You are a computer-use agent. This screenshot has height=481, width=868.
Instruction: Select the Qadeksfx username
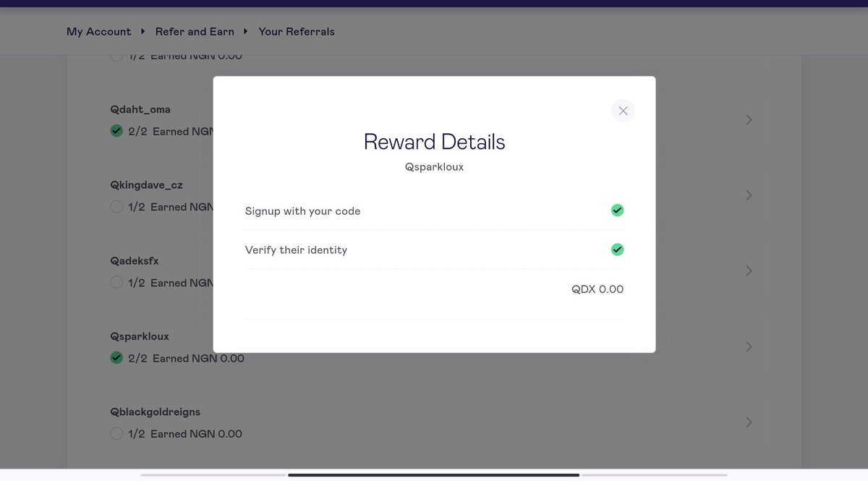coord(134,260)
